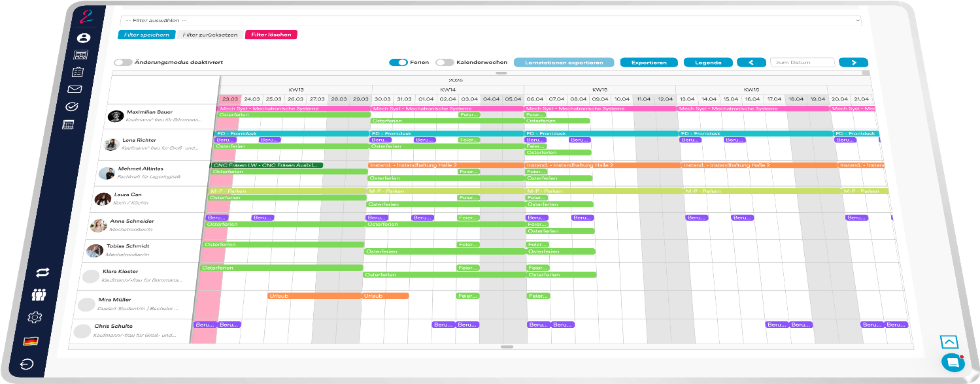Open the user profile icon in sidebar
Screen dimensions: 980x384
[83, 38]
